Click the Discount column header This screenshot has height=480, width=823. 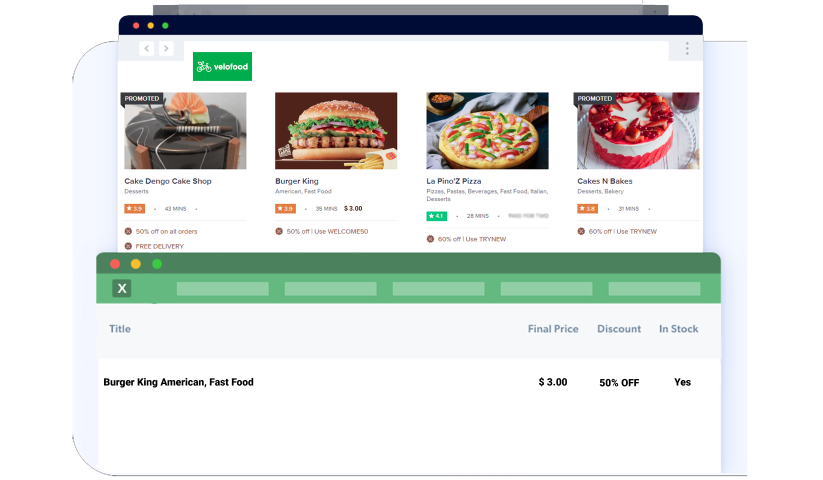click(619, 329)
